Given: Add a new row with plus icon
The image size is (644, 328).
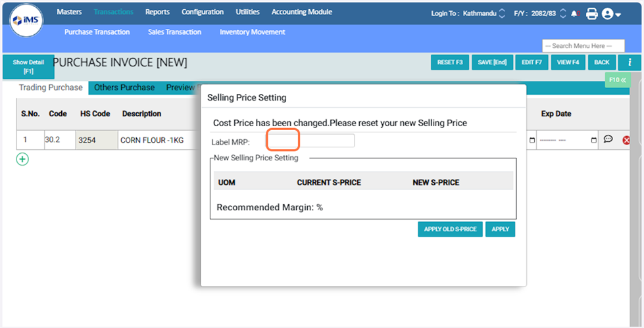Looking at the screenshot, I should (22, 159).
